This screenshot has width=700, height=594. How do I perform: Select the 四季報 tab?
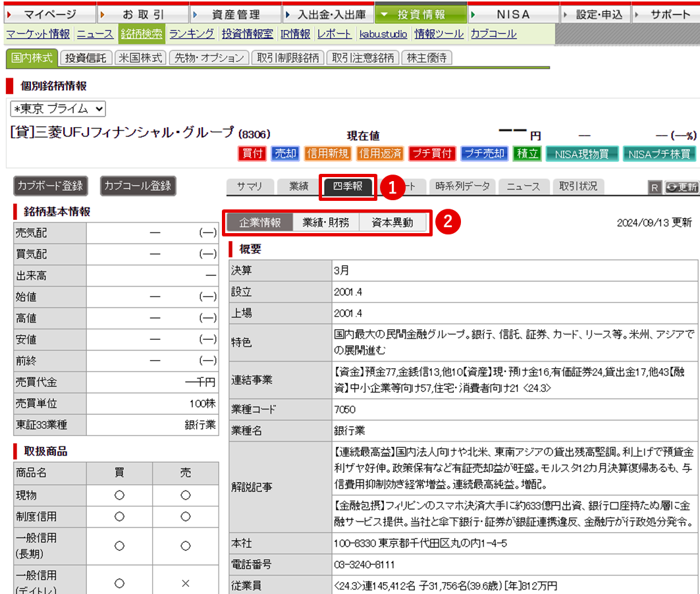coord(348,186)
